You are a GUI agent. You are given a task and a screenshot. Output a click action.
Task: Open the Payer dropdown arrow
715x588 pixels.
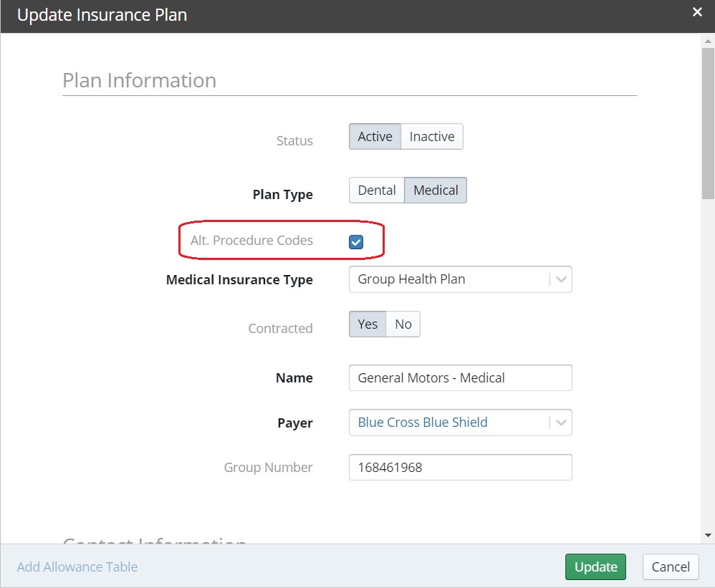[561, 423]
